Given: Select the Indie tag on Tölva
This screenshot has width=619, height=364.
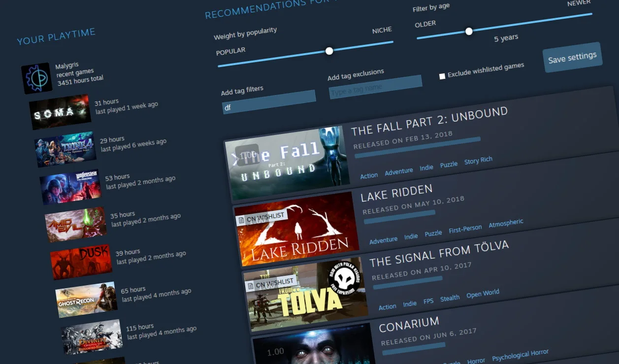Looking at the screenshot, I should 410,303.
